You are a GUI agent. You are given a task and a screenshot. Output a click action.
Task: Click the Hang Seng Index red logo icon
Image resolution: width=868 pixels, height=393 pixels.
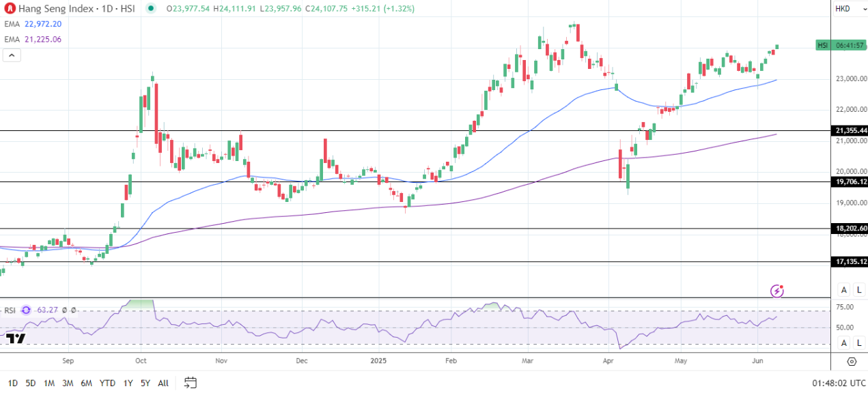(10, 8)
